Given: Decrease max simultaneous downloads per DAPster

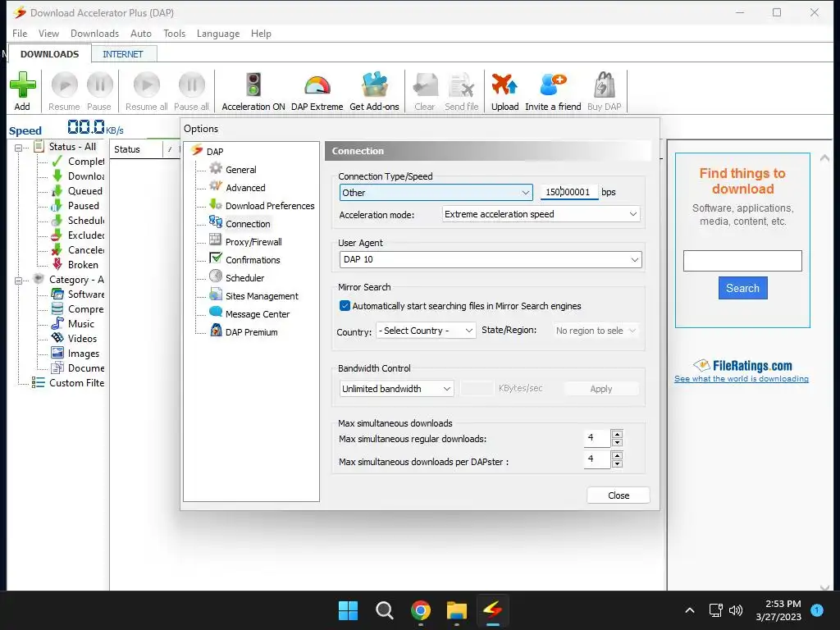Looking at the screenshot, I should [x=617, y=463].
